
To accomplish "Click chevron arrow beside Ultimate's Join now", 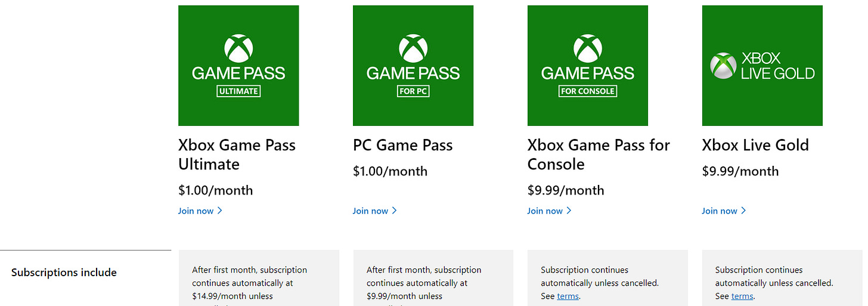I will pos(220,211).
